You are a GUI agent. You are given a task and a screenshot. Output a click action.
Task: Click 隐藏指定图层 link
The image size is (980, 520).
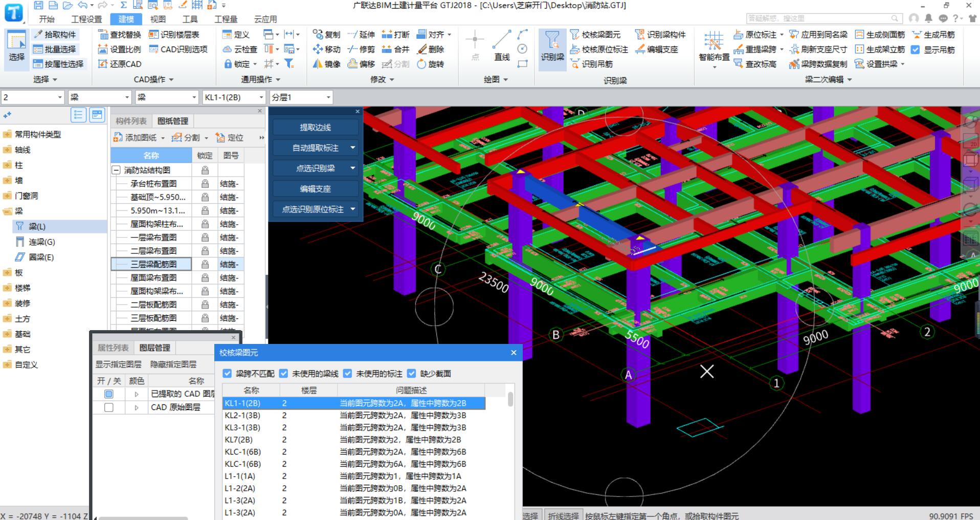point(173,364)
